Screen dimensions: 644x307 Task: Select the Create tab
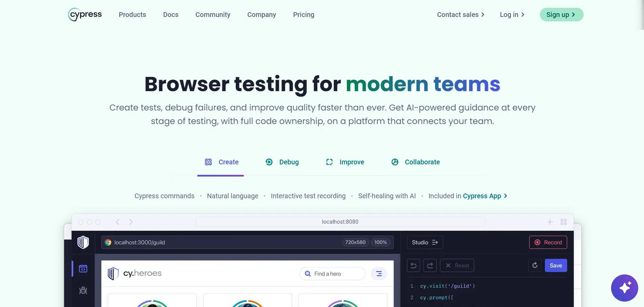(x=221, y=162)
